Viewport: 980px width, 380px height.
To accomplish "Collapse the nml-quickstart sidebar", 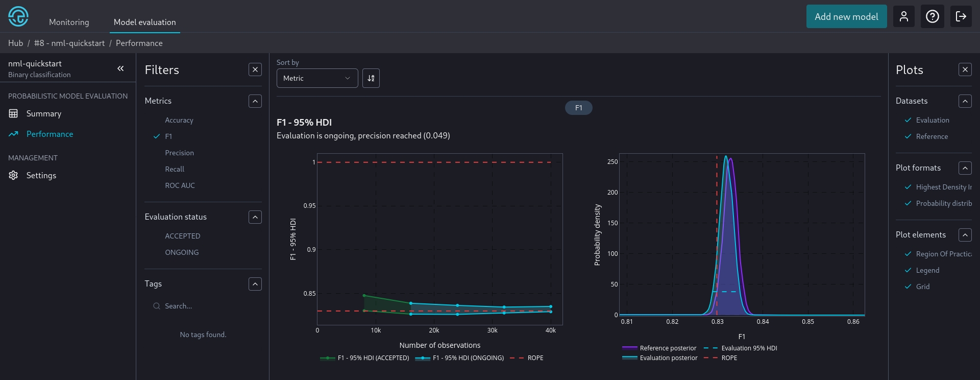I will [x=120, y=68].
